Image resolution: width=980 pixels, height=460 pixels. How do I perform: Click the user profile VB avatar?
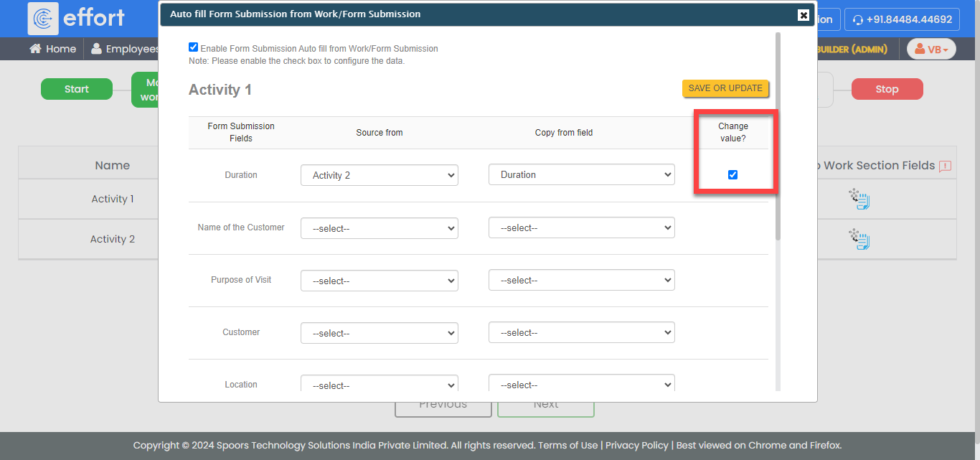point(930,49)
